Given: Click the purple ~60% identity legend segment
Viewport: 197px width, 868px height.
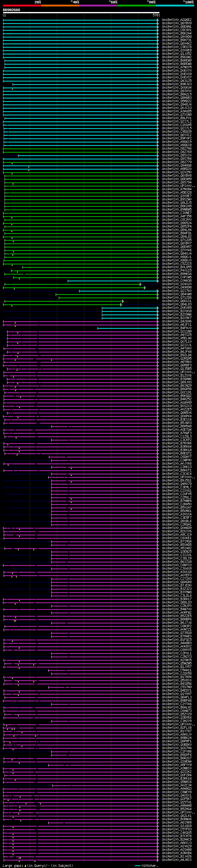Looking at the screenshot, I should (99, 6).
